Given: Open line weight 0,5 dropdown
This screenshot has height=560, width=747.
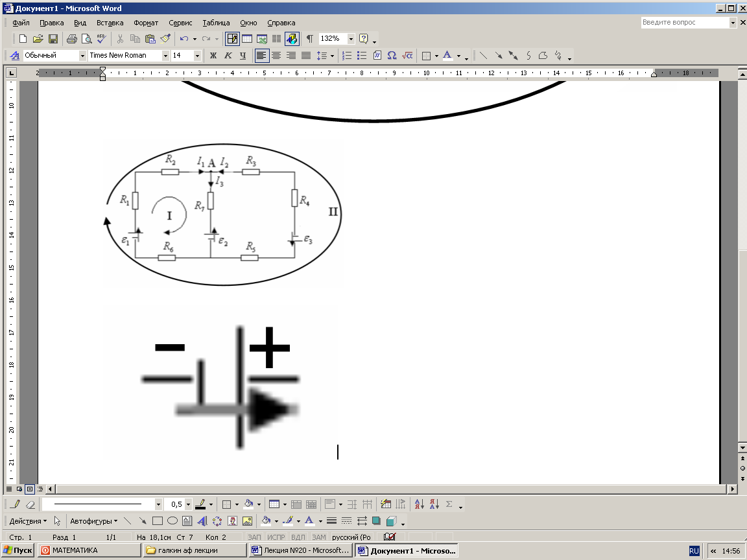Looking at the screenshot, I should (x=188, y=504).
